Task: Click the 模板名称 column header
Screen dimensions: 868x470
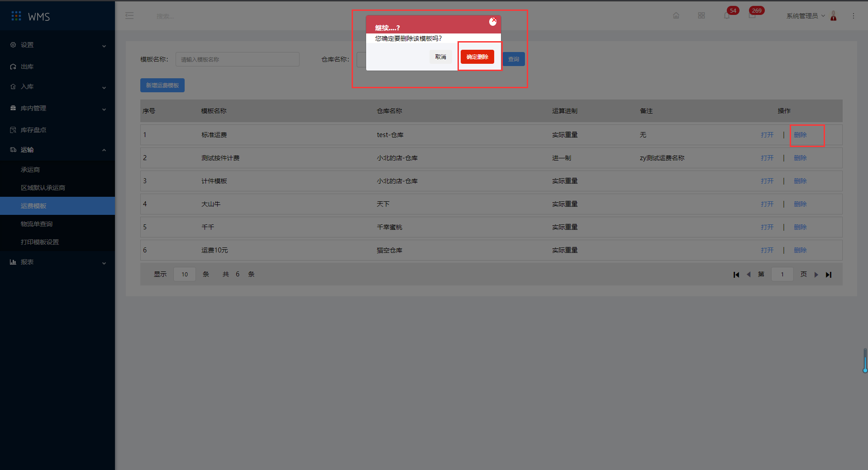Action: tap(214, 111)
